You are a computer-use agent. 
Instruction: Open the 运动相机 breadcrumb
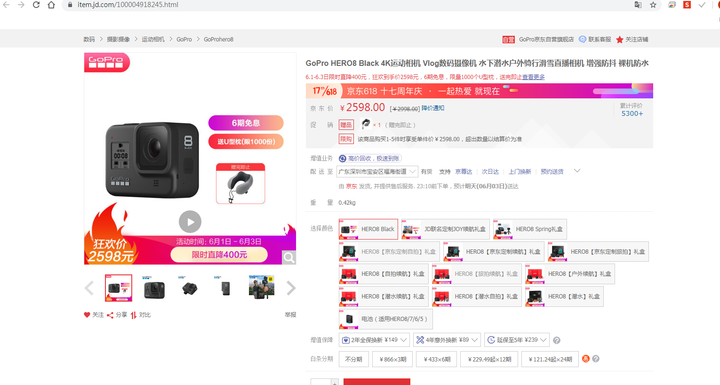coord(153,40)
